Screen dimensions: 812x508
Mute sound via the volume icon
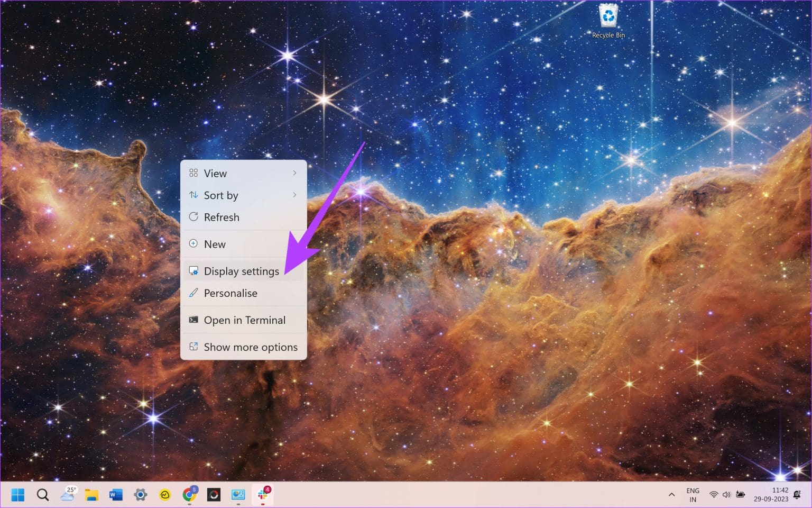pyautogui.click(x=727, y=494)
